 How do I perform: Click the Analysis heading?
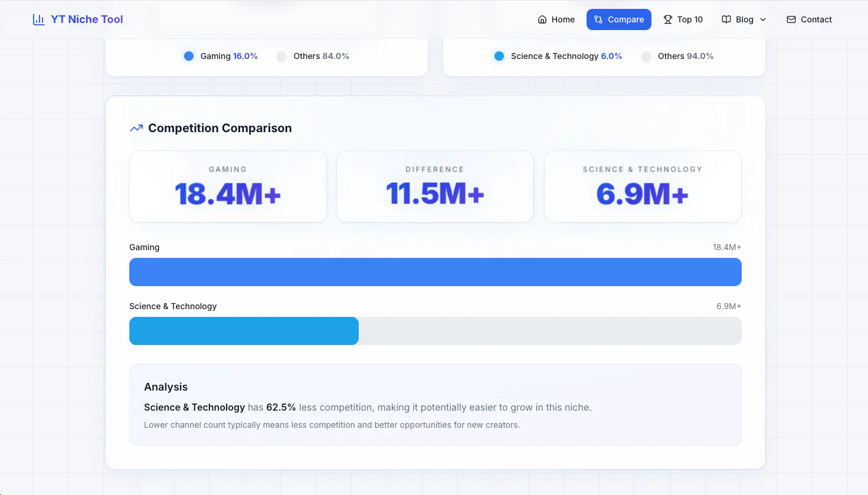166,387
